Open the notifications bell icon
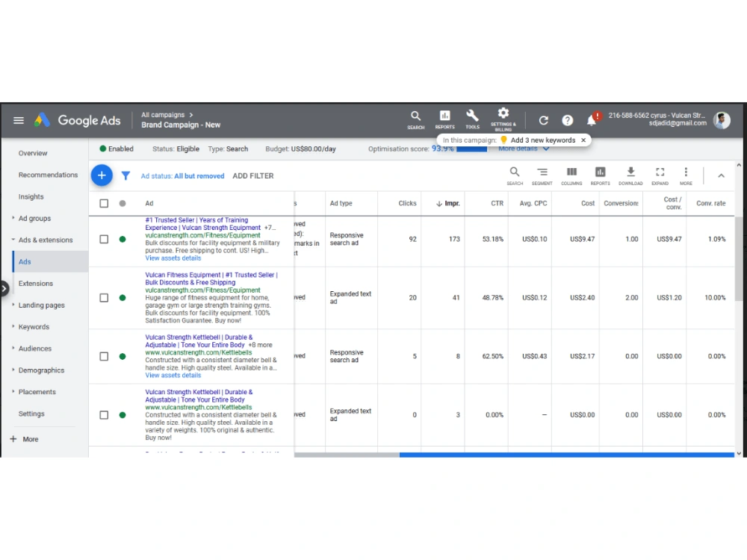 point(591,120)
